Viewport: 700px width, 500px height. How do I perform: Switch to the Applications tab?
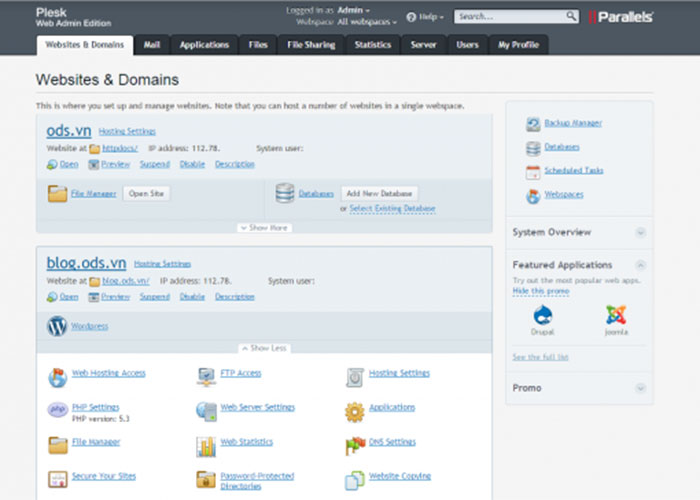pos(205,45)
